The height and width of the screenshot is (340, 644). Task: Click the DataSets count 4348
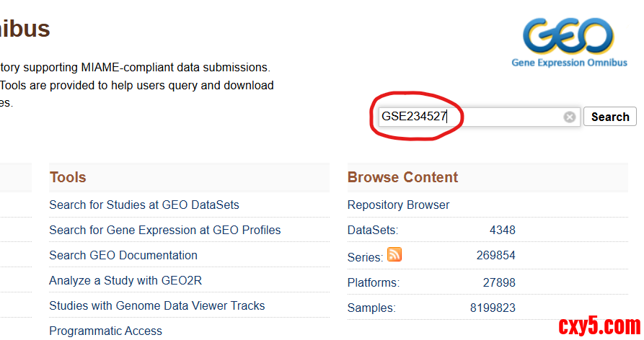pyautogui.click(x=503, y=231)
